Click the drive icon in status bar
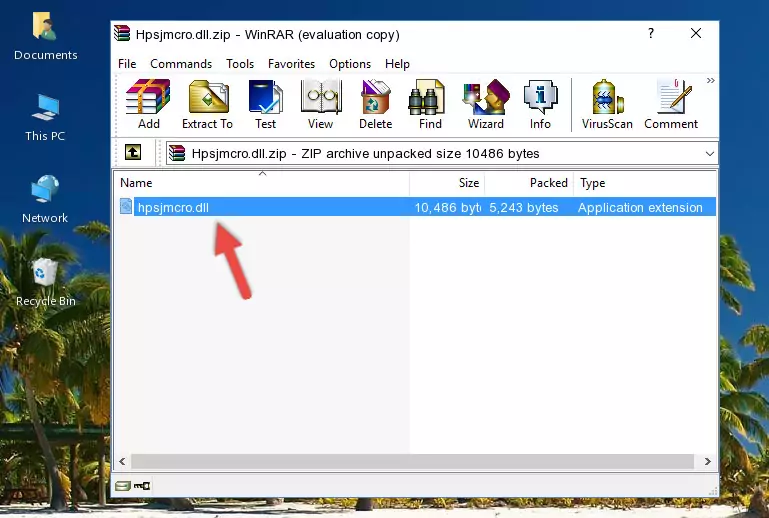The width and height of the screenshot is (769, 518). pos(123,486)
